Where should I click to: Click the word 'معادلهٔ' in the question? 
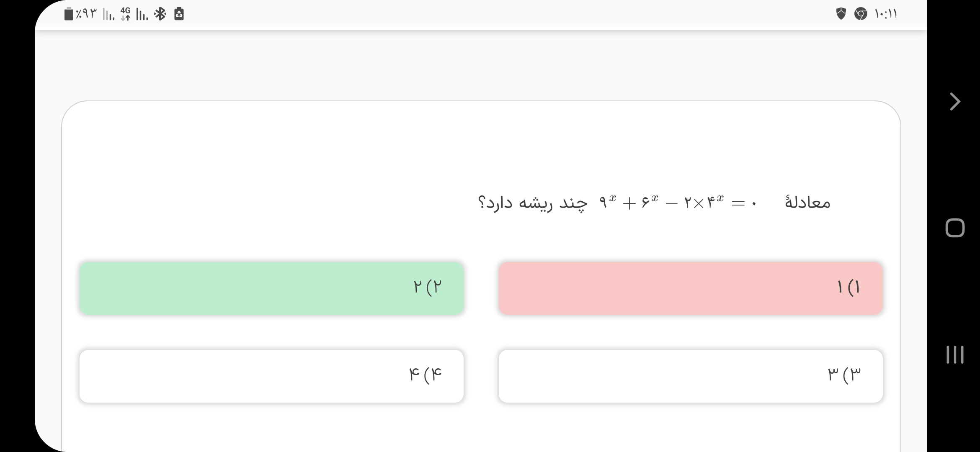tap(807, 203)
